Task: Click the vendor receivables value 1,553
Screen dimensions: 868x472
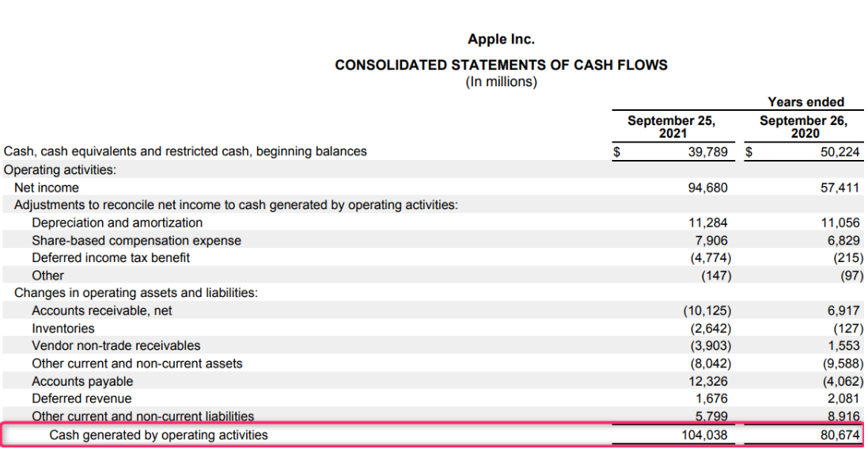Action: [x=843, y=346]
